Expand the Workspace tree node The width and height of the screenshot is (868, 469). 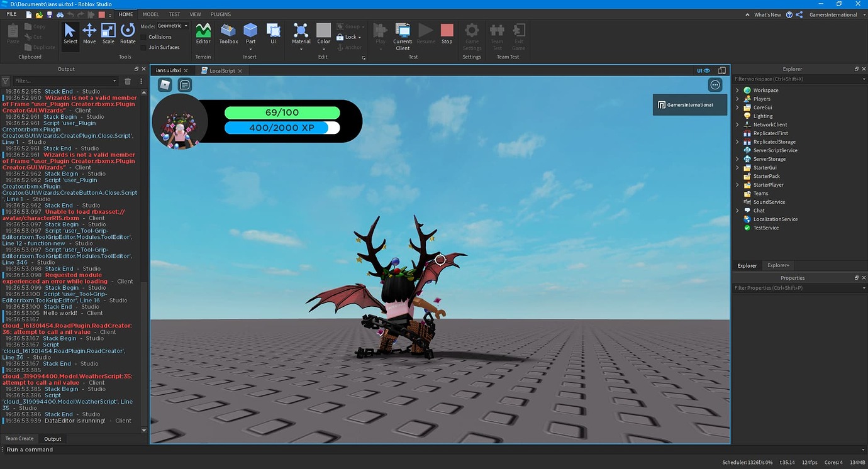click(x=737, y=90)
